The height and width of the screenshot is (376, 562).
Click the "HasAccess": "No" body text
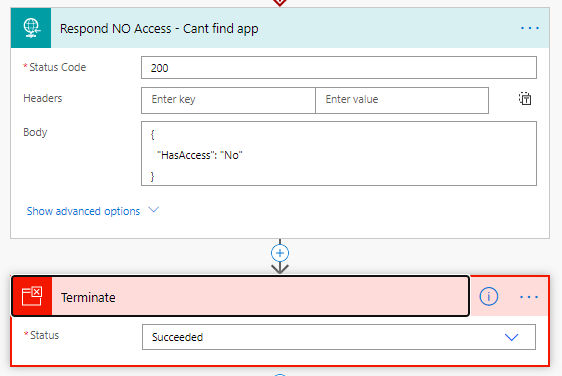200,155
